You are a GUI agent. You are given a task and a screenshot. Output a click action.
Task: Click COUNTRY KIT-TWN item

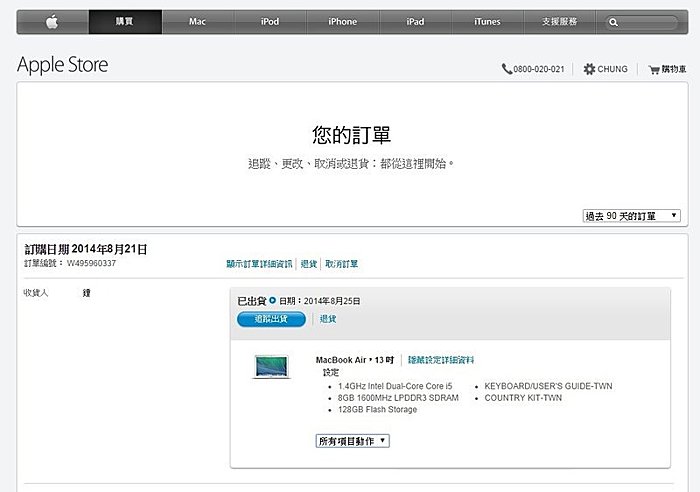point(523,398)
